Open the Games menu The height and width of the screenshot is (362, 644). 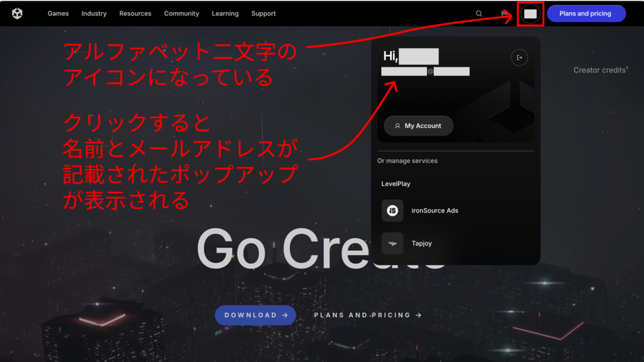click(x=58, y=13)
